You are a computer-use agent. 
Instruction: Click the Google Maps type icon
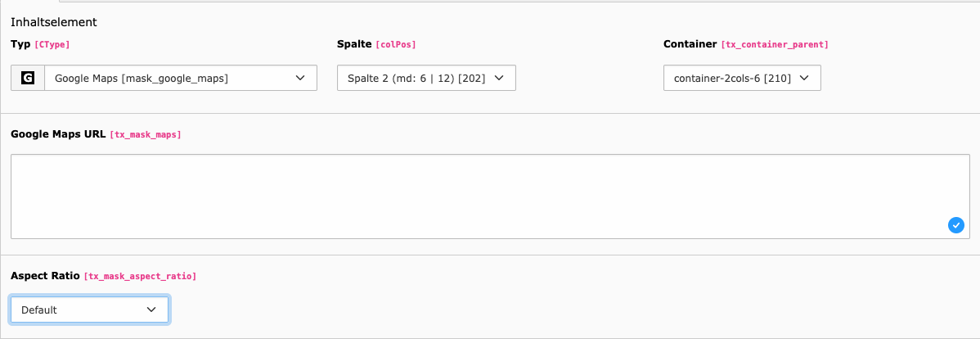pos(28,79)
